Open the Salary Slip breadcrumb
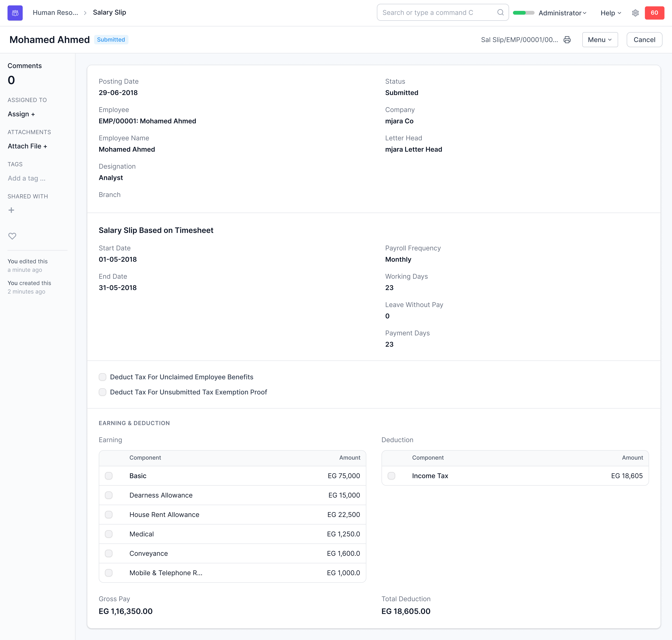Image resolution: width=672 pixels, height=640 pixels. (109, 13)
